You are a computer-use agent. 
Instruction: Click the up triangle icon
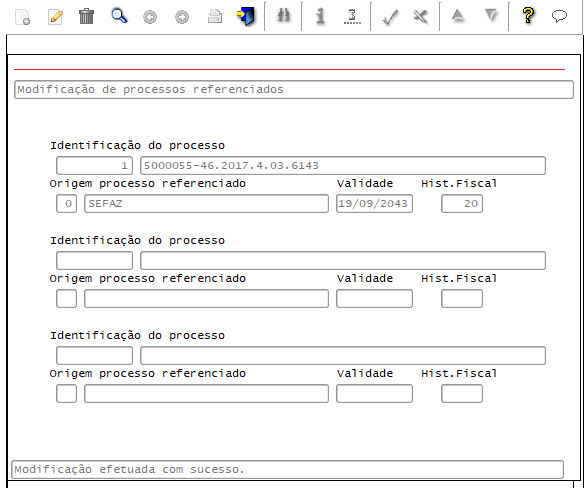tap(458, 16)
